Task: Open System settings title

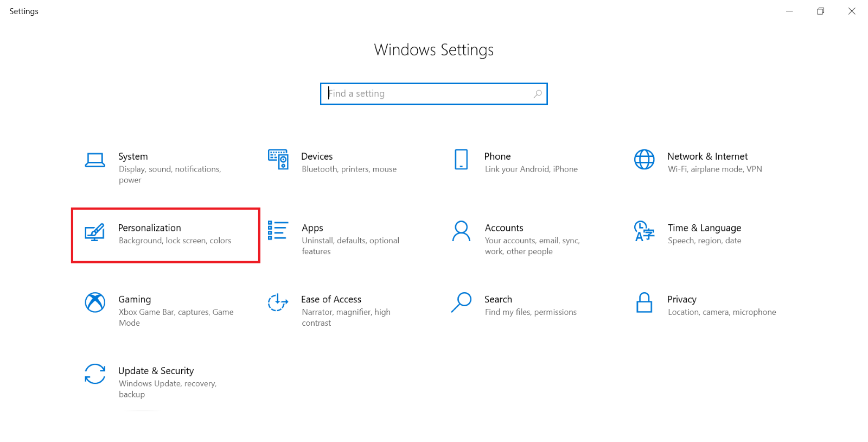Action: (133, 156)
